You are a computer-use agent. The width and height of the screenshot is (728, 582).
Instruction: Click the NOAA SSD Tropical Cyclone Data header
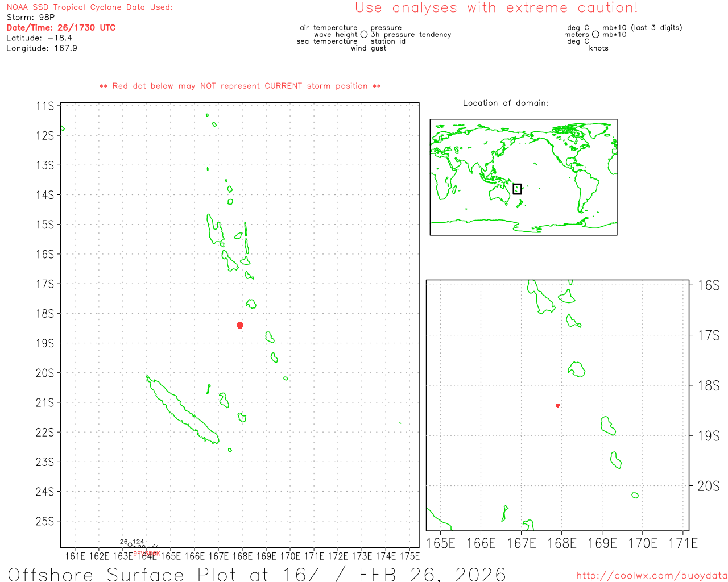89,7
